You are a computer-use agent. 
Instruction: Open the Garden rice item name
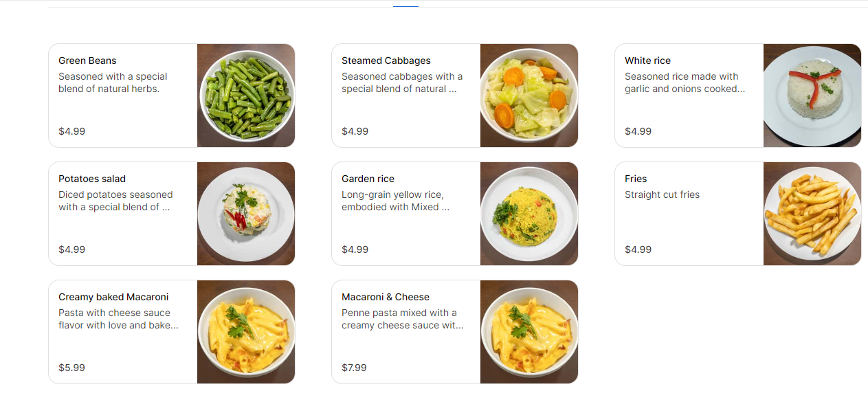(x=368, y=179)
